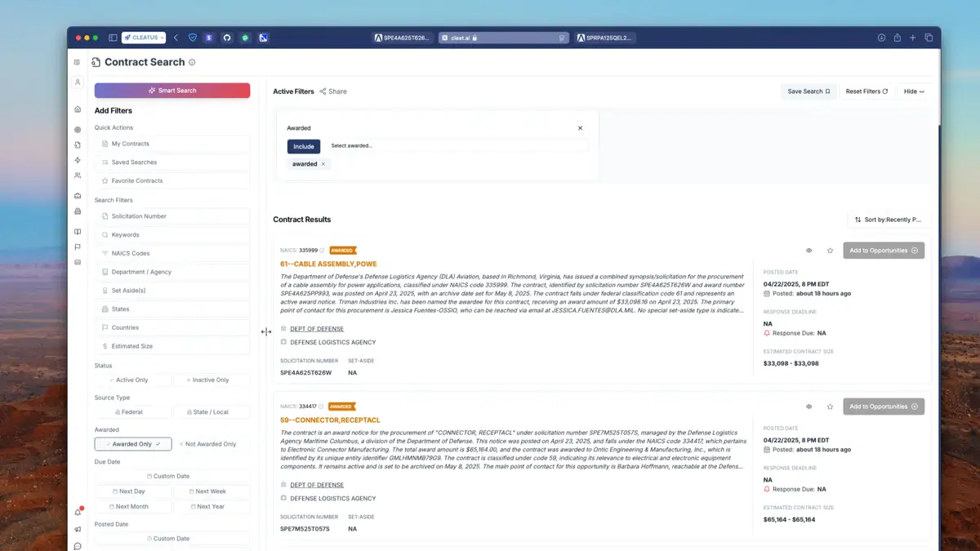
Task: Click the user profile icon in sidebar
Action: [78, 82]
